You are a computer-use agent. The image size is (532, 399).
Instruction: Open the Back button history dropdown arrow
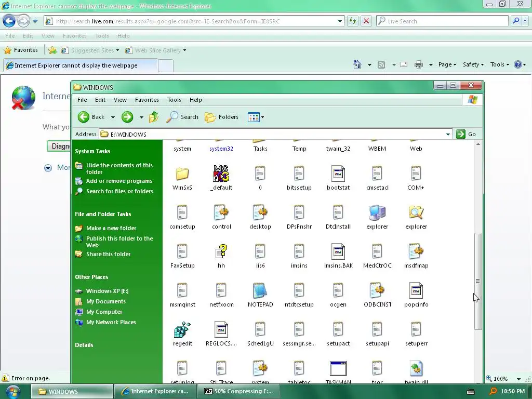tap(113, 117)
